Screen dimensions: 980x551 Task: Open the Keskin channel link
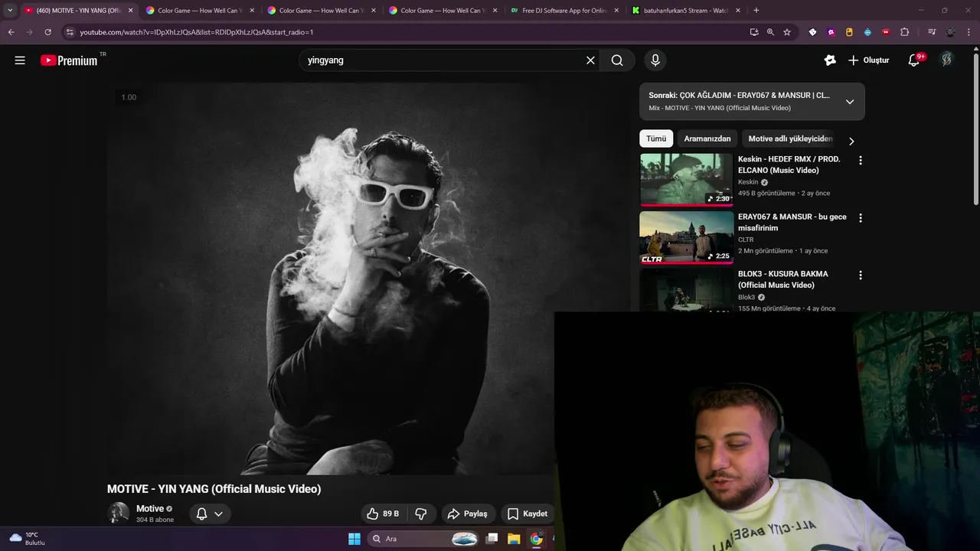tap(748, 182)
